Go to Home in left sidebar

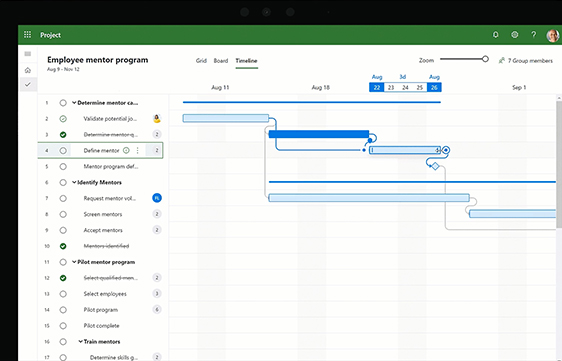28,70
